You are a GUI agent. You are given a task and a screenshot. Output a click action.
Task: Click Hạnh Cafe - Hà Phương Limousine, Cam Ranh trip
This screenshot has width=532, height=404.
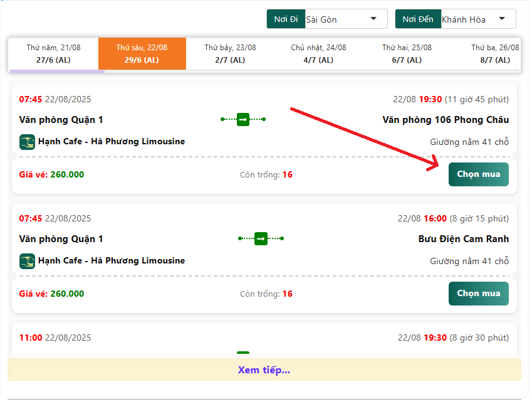click(x=112, y=260)
